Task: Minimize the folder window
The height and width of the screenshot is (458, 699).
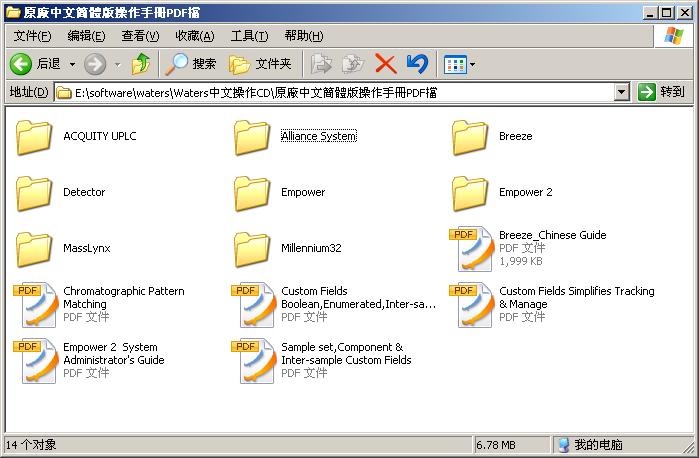Action: coord(650,12)
